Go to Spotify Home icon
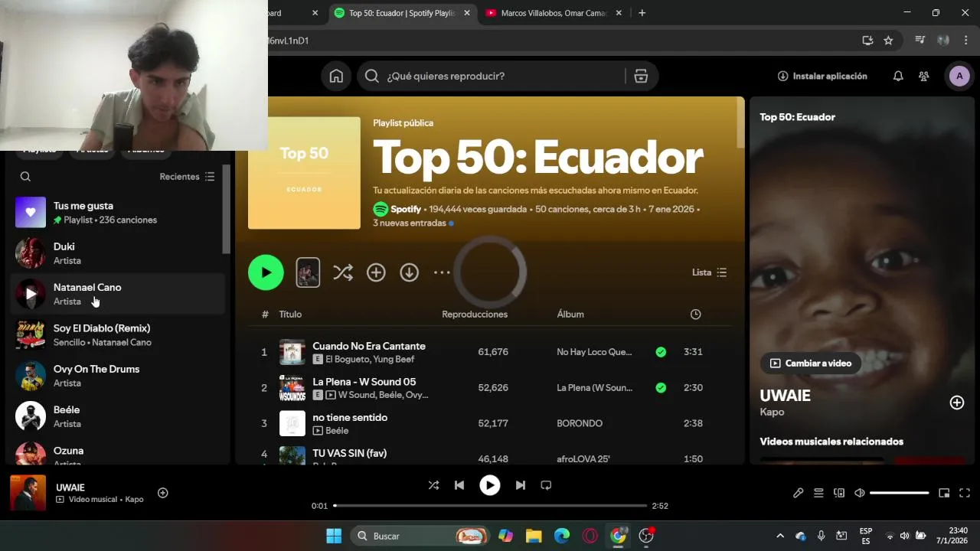 click(x=336, y=76)
